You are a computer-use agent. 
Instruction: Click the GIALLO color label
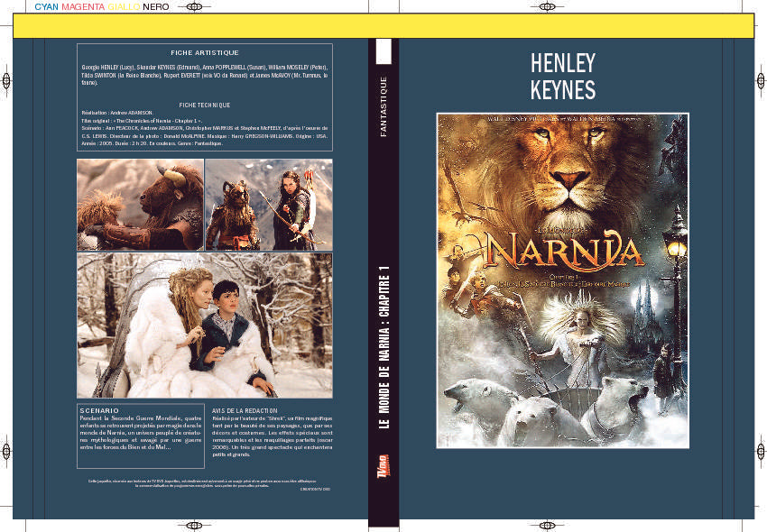[x=124, y=7]
